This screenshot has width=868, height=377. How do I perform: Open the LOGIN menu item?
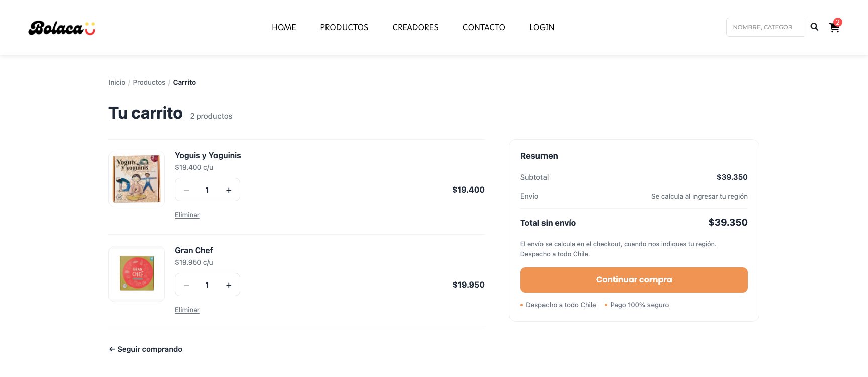(x=541, y=27)
